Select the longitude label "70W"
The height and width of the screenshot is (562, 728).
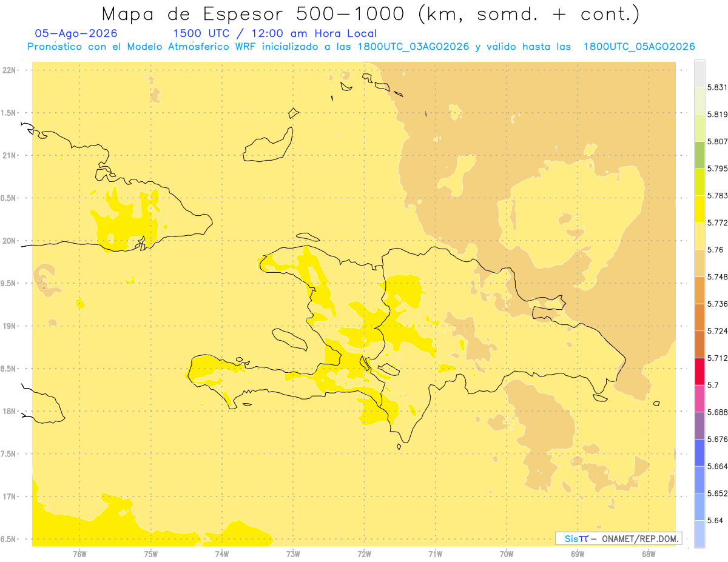tap(507, 554)
